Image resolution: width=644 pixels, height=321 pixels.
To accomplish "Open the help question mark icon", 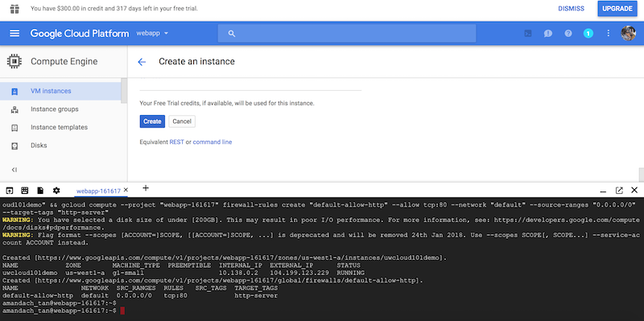I will [x=568, y=33].
